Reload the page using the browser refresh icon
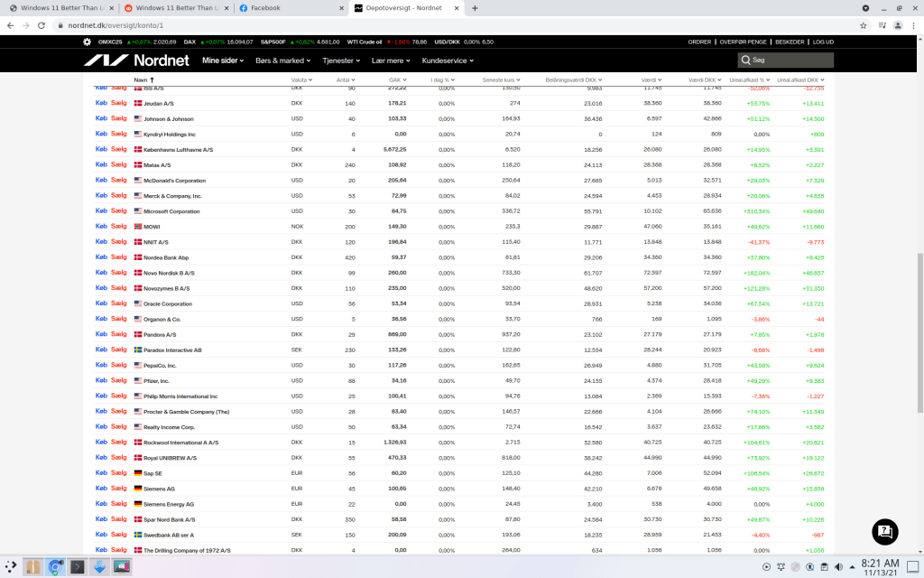924x578 pixels. click(x=43, y=25)
